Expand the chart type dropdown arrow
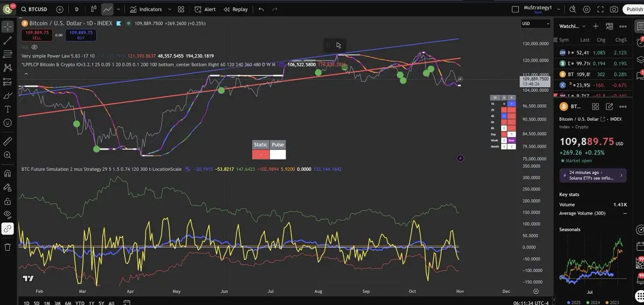The height and width of the screenshot is (305, 644). tap(119, 9)
